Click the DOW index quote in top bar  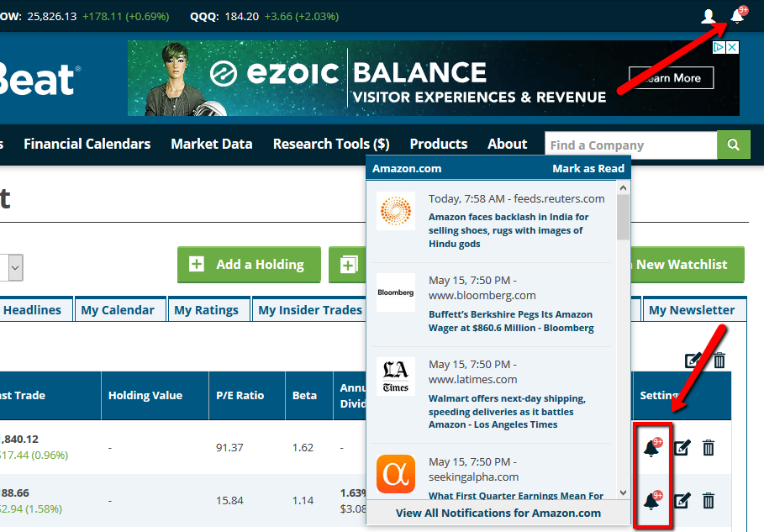(x=85, y=16)
